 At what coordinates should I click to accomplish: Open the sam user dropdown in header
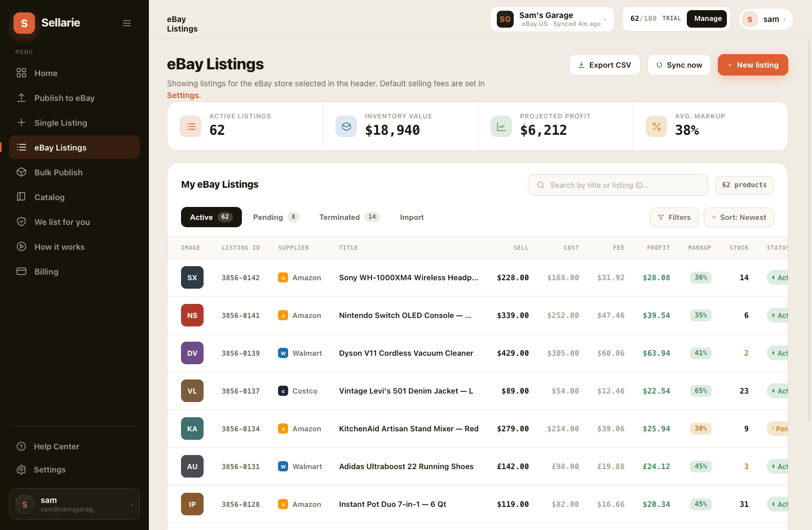[x=766, y=19]
